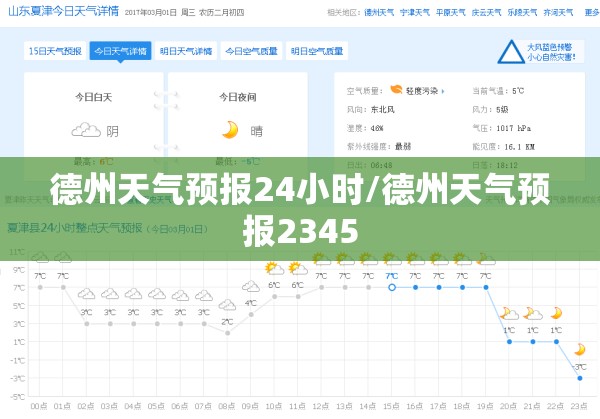The height and width of the screenshot is (419, 600).
Task: Go to the 齐河天气 link
Action: click(558, 13)
